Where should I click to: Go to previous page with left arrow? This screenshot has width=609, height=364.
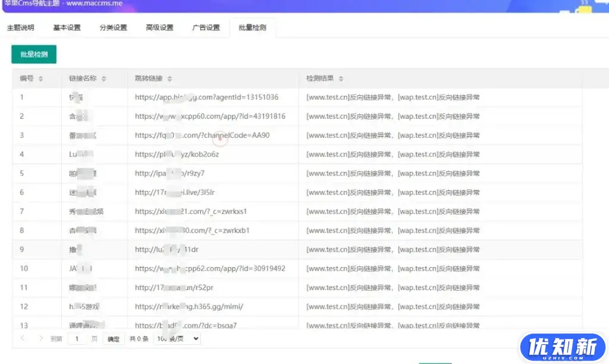click(x=21, y=338)
